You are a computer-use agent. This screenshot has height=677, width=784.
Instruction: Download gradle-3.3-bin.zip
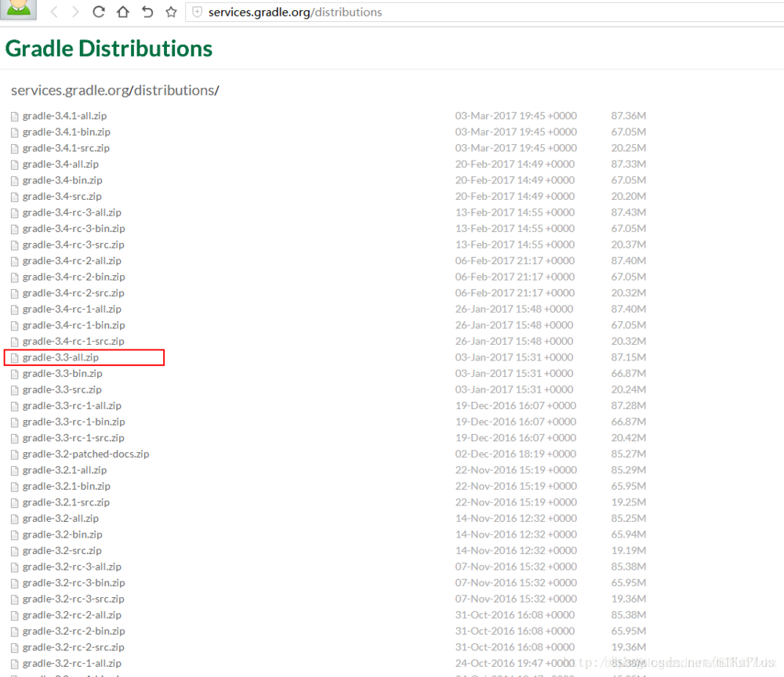tap(63, 374)
